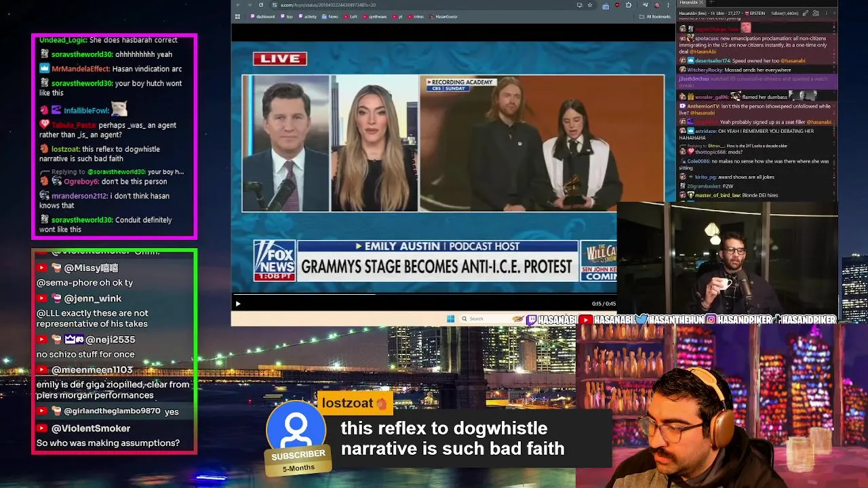Screen dimensions: 868x488
Task: Click username desertsailor174 in chat
Action: (713, 60)
